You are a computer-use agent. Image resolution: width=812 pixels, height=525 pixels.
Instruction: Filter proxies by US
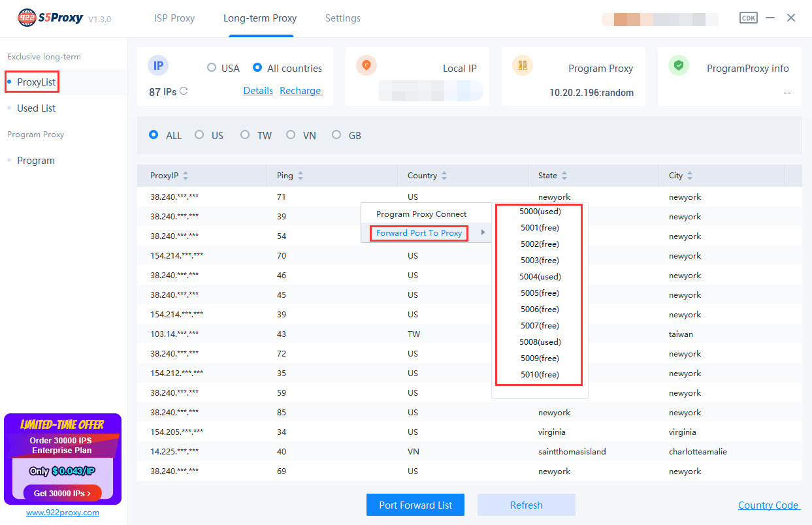(x=199, y=135)
